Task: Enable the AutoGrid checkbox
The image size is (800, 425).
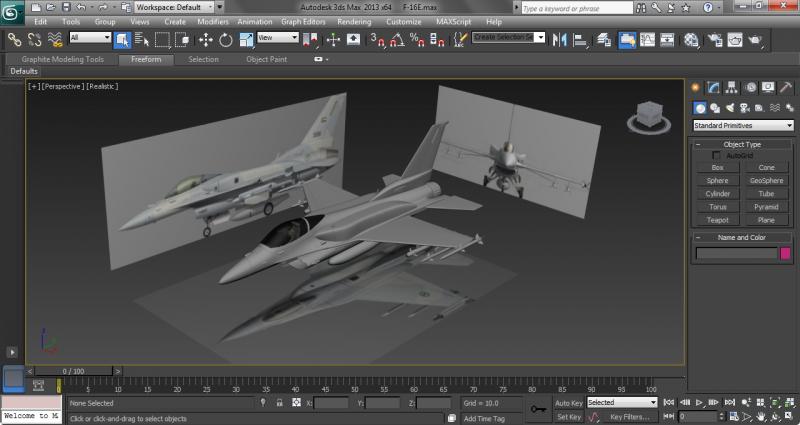Action: (717, 155)
